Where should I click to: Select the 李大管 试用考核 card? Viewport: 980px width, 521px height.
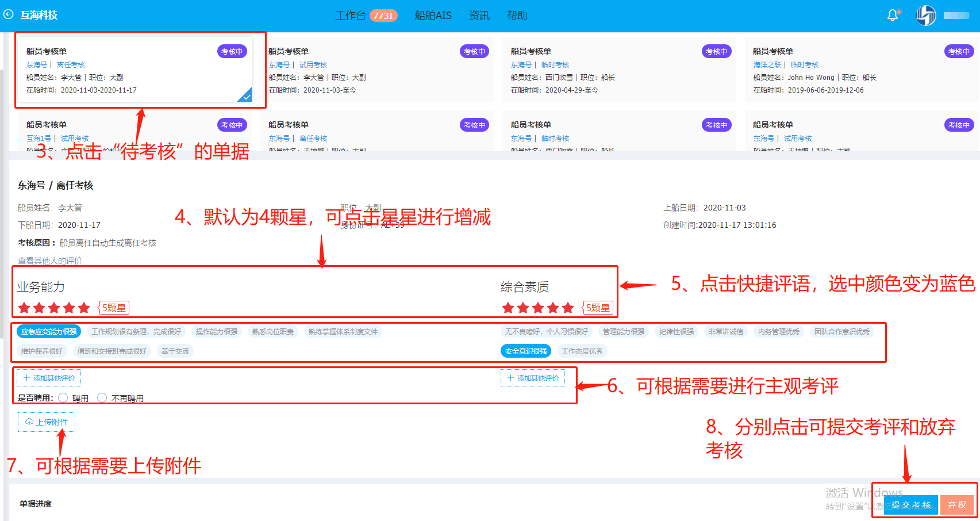point(377,70)
